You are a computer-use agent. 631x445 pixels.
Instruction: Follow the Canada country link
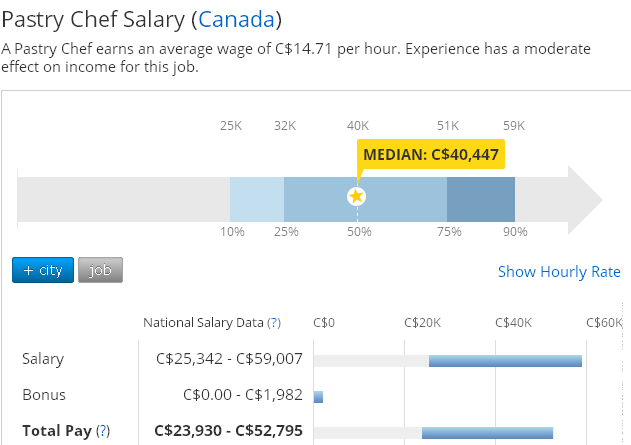[237, 19]
